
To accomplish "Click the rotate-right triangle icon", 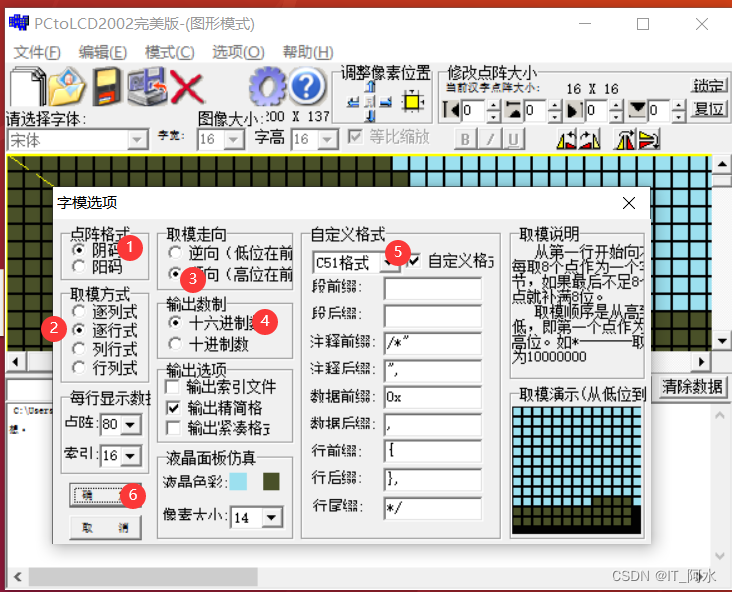I will [x=590, y=140].
